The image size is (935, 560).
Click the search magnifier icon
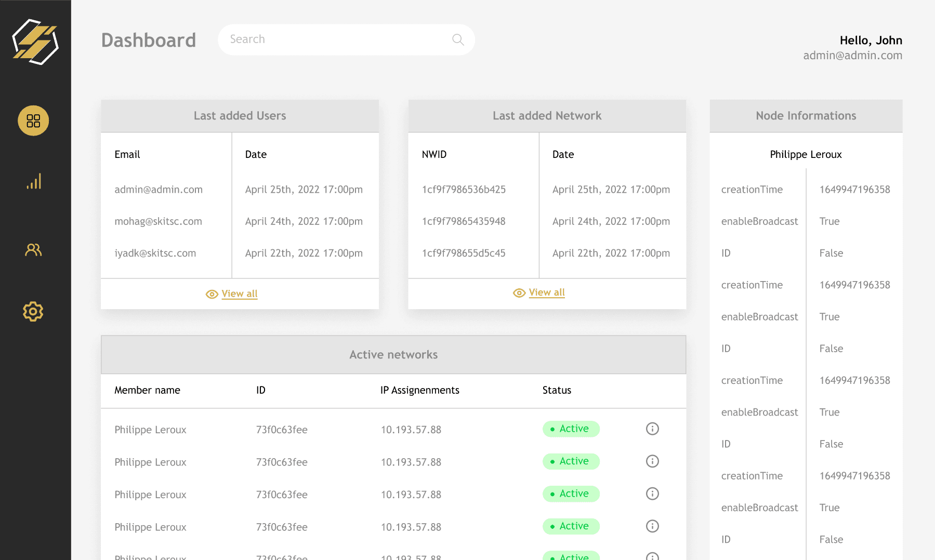[x=458, y=39]
